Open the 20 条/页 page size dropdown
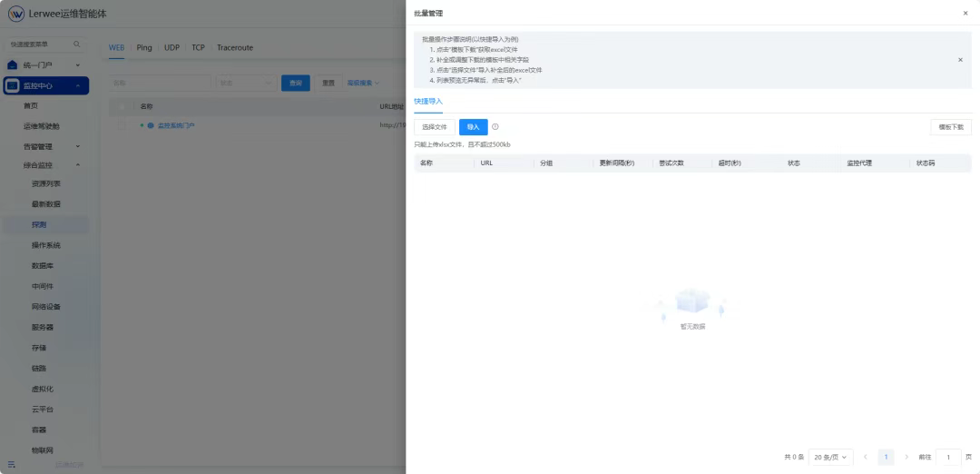 point(831,457)
